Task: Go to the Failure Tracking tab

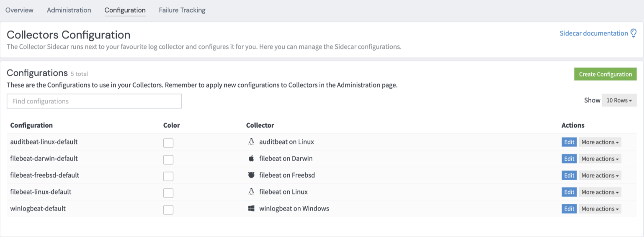Action: (182, 10)
